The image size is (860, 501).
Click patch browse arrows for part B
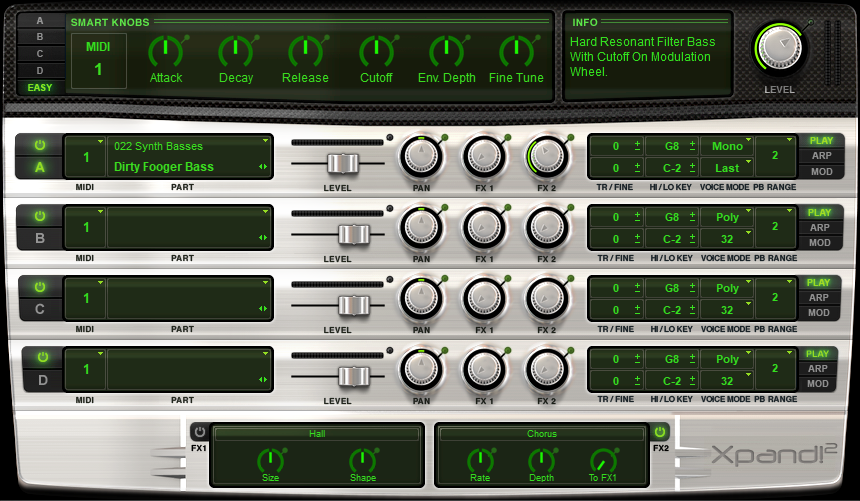click(263, 238)
